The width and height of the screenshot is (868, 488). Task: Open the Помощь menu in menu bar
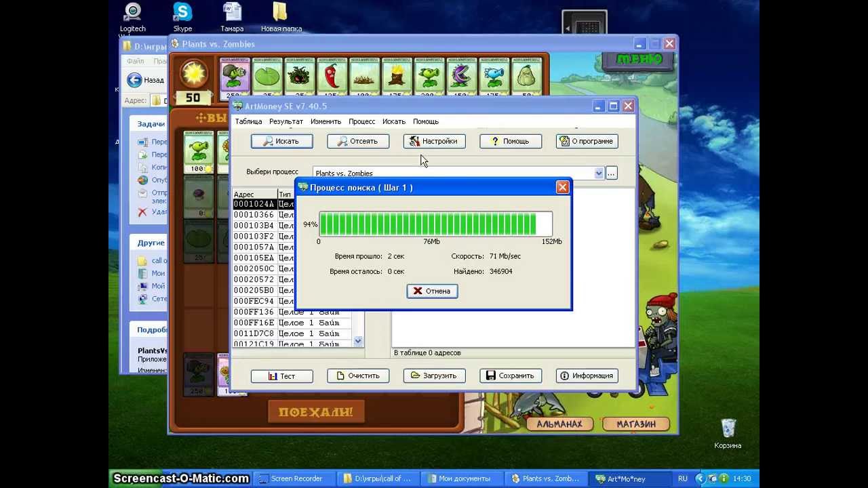pos(426,121)
